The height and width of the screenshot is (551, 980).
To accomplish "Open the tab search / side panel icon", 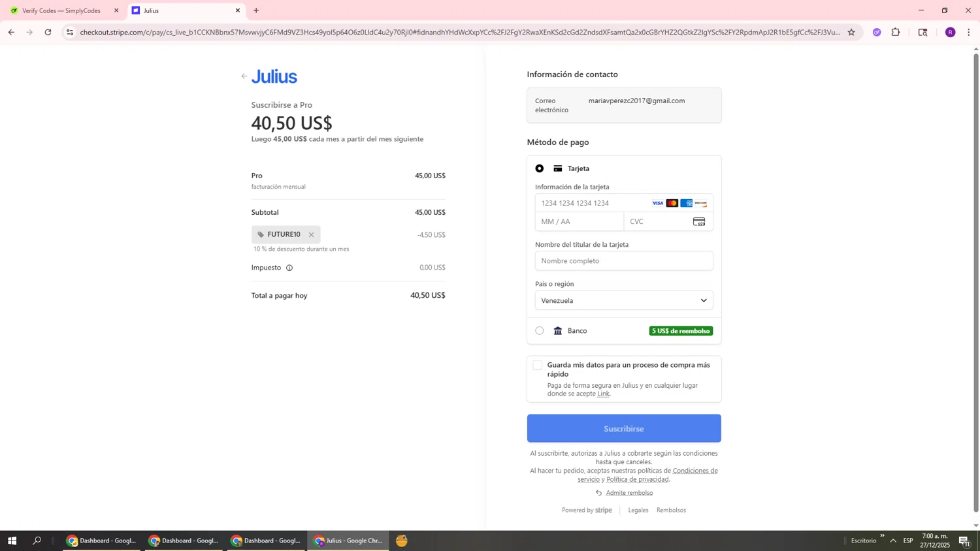I will [x=923, y=32].
